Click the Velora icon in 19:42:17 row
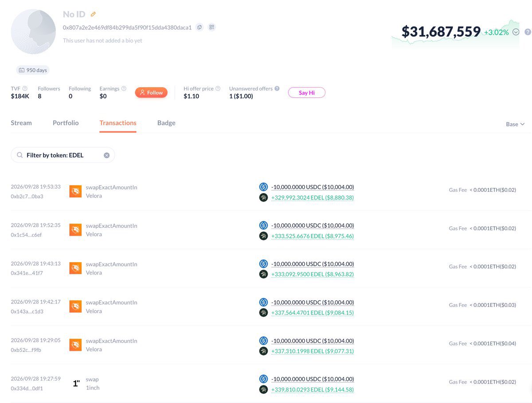The height and width of the screenshot is (403, 532). click(x=75, y=306)
